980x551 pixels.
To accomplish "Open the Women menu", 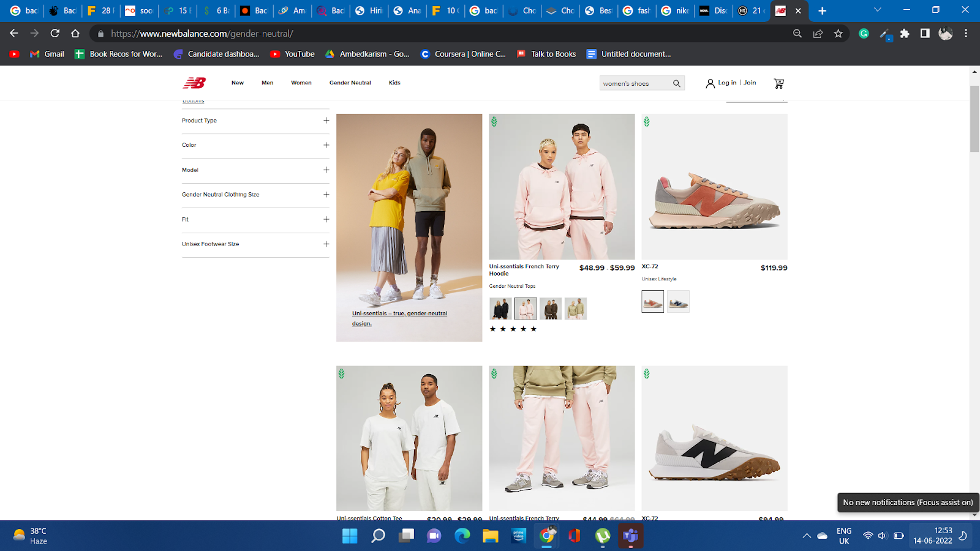I will pyautogui.click(x=301, y=83).
